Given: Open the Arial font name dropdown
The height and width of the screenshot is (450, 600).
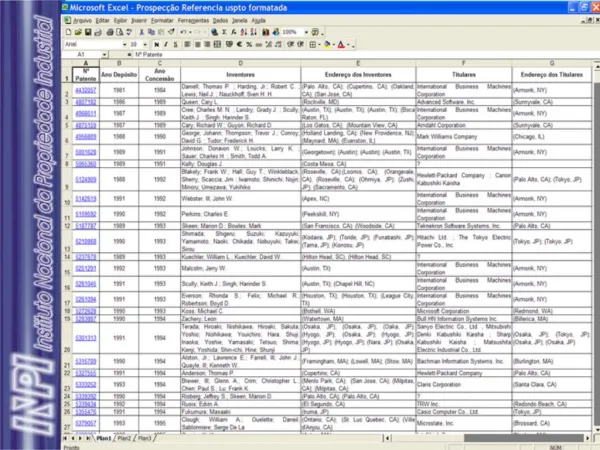Looking at the screenshot, I should tap(124, 45).
